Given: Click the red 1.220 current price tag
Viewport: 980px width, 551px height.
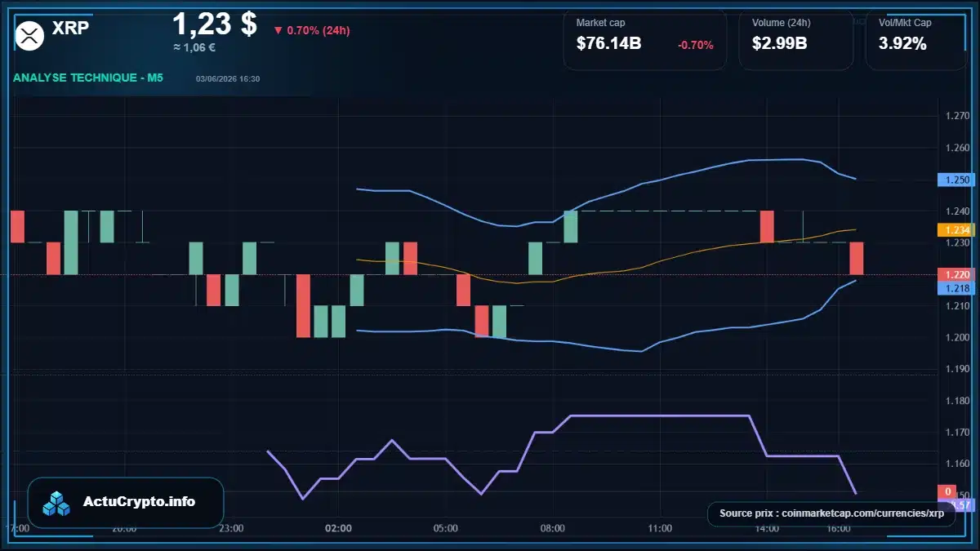Looking at the screenshot, I should [x=956, y=275].
